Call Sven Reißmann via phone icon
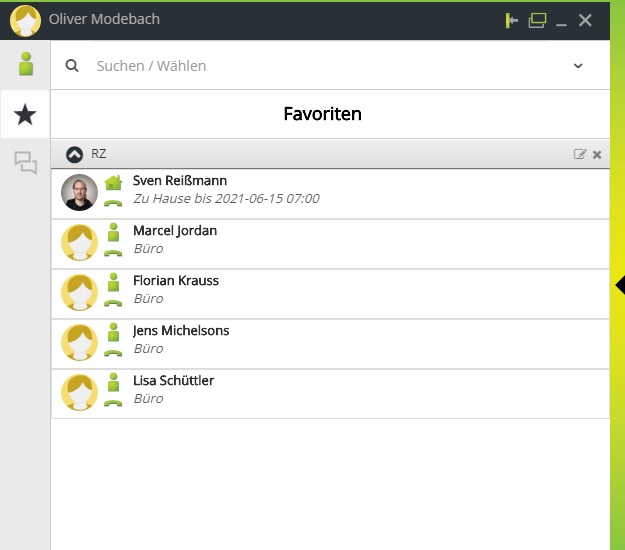Viewport: 625px width, 550px height. pyautogui.click(x=113, y=203)
